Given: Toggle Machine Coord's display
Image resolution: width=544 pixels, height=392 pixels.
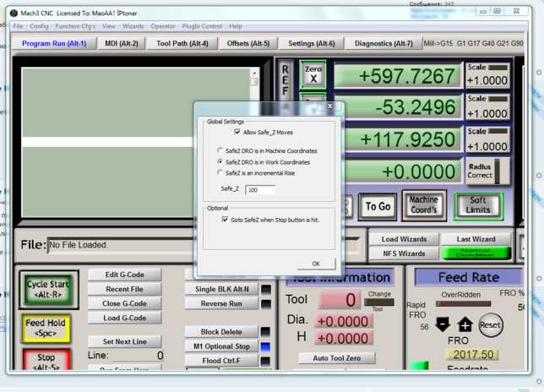Looking at the screenshot, I should [x=423, y=205].
